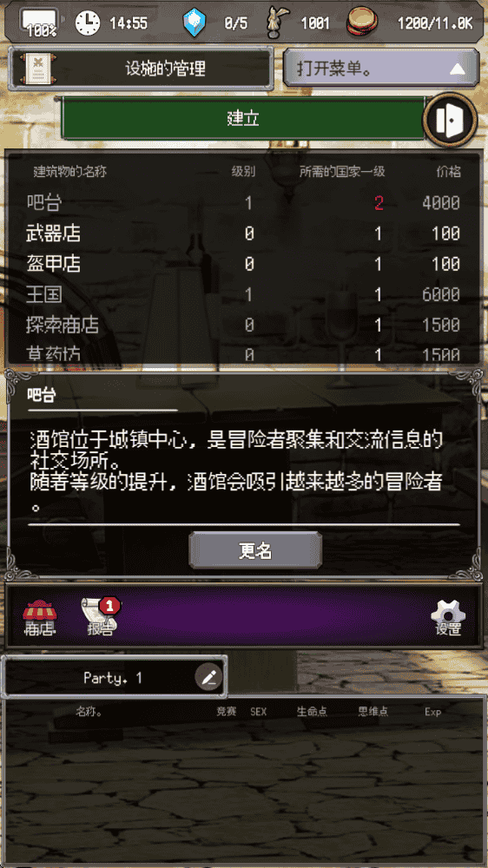Select the 盔甲店 armor shop row
488x868 pixels.
pyautogui.click(x=243, y=264)
